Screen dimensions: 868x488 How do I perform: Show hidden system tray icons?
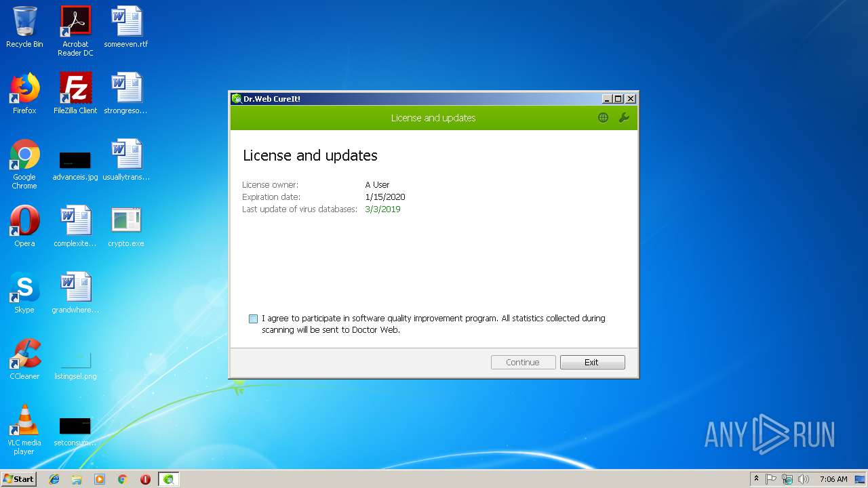756,479
